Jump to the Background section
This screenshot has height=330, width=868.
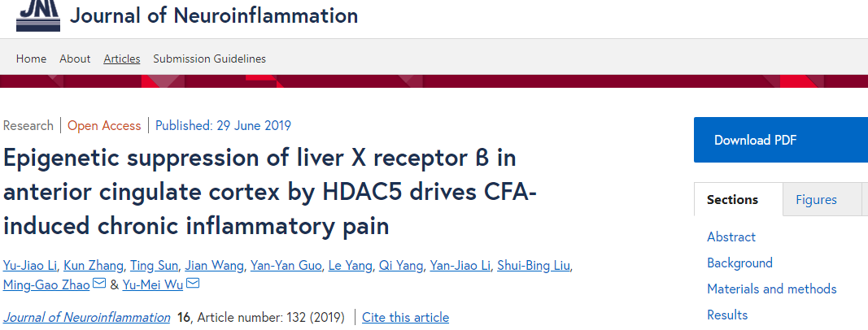tap(739, 263)
